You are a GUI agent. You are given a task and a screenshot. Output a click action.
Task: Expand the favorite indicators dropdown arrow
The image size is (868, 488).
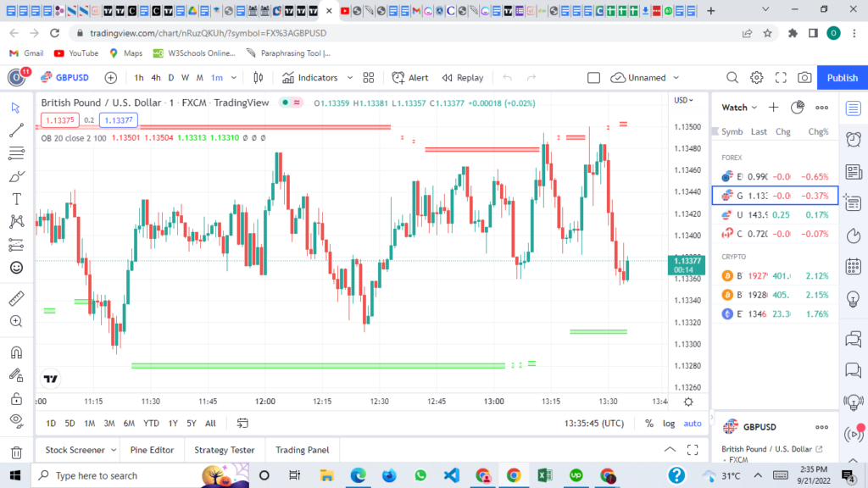point(350,77)
